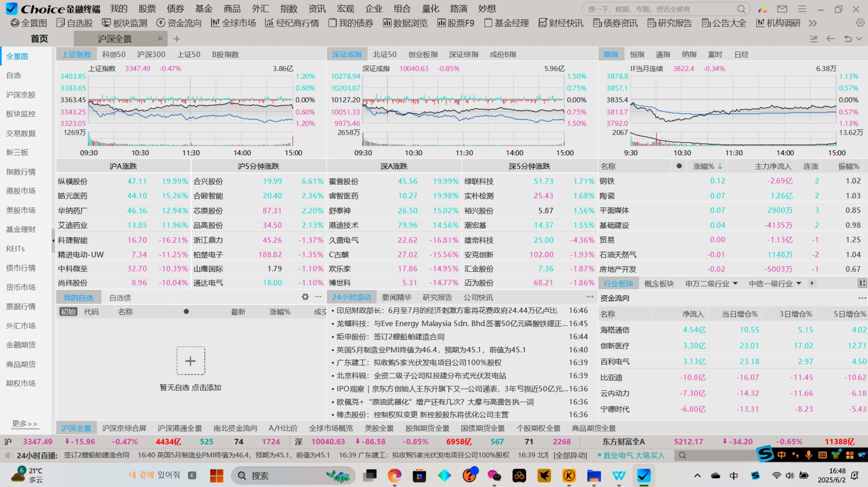Collapse the left sidebar with the arrow handle
This screenshot has width=868, height=487.
(x=53, y=241)
